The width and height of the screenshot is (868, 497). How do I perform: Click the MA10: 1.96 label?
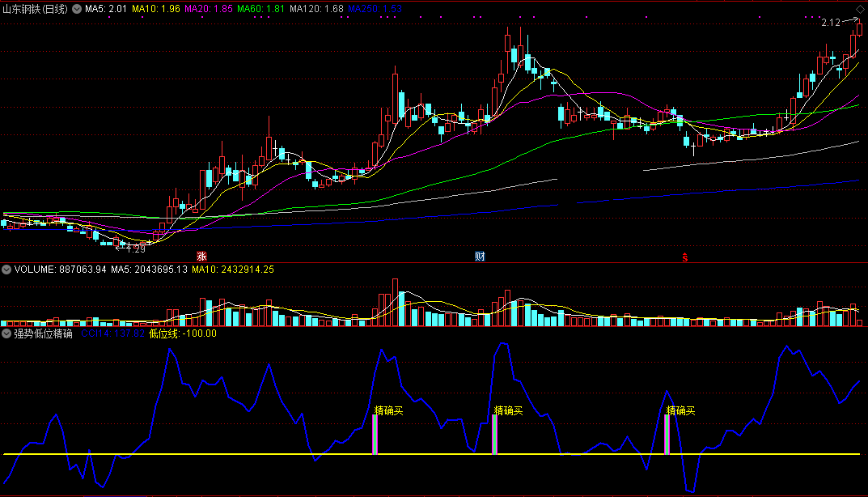click(x=156, y=9)
